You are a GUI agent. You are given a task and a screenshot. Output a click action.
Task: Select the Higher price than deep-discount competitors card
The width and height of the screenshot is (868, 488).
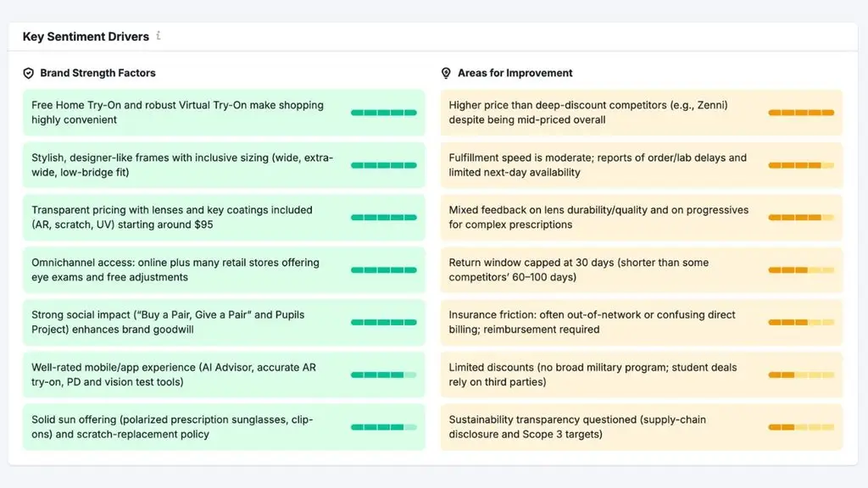tap(642, 113)
